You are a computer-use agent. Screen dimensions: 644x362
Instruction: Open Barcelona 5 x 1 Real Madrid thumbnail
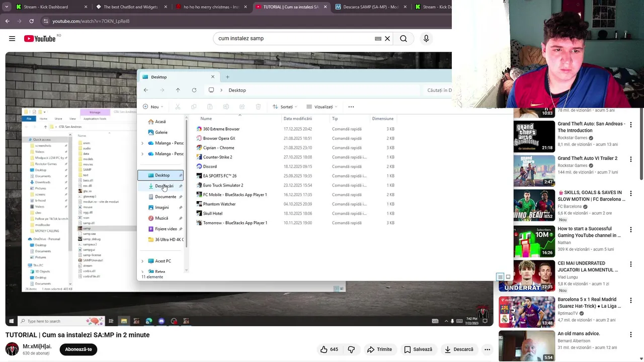coord(527,312)
